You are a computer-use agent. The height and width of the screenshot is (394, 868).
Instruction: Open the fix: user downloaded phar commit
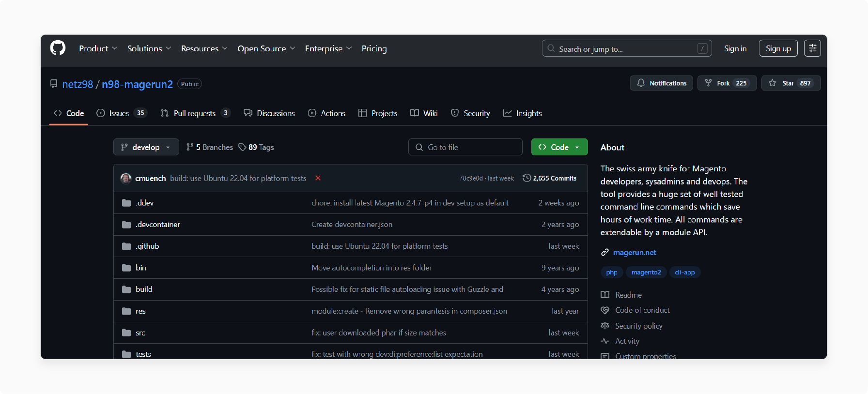[379, 333]
